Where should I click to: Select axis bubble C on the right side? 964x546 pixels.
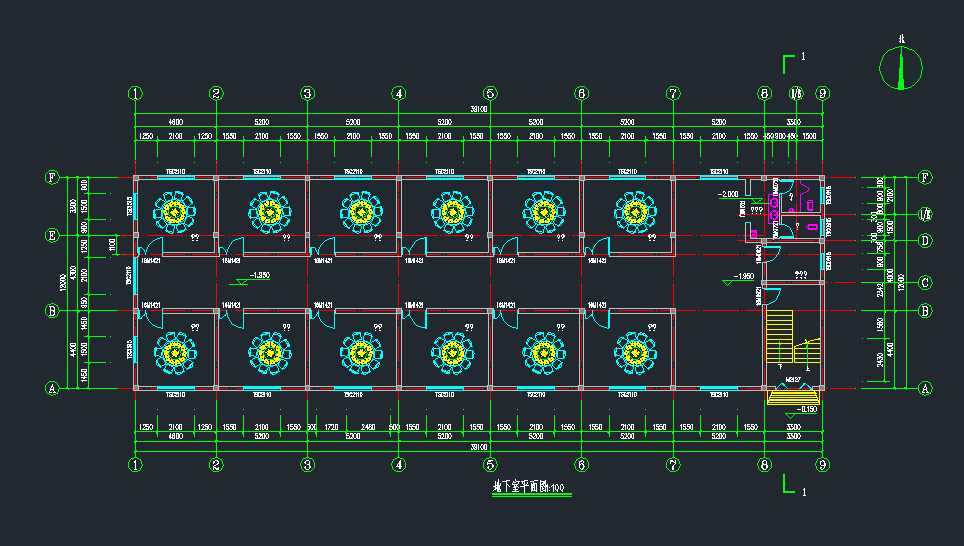pyautogui.click(x=925, y=283)
